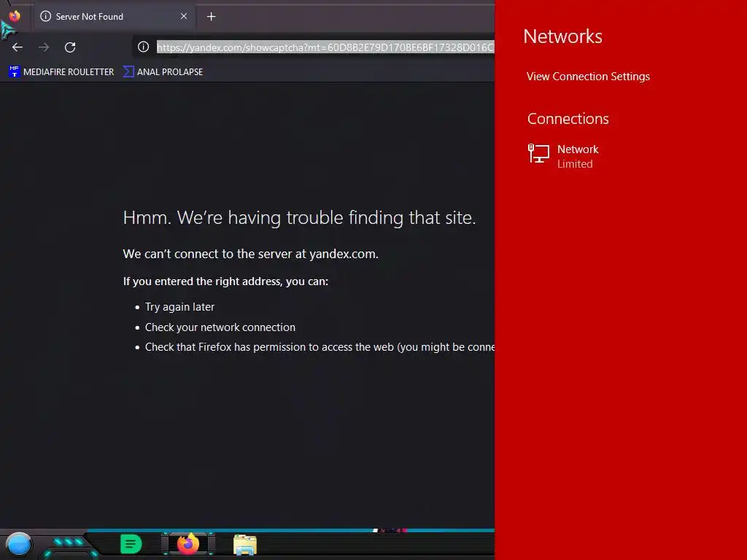Viewport: 747px width, 560px height.
Task: Click "Try again later" list item
Action: click(179, 307)
